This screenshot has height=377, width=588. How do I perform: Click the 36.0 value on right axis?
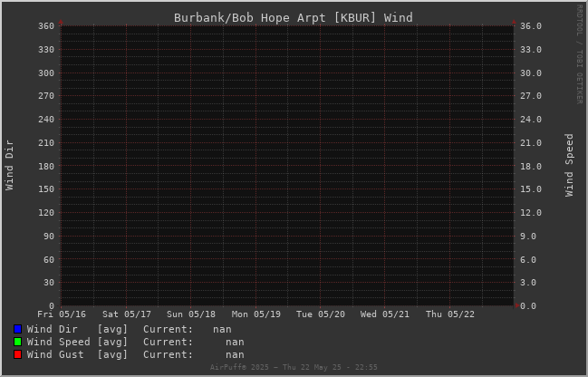(531, 26)
